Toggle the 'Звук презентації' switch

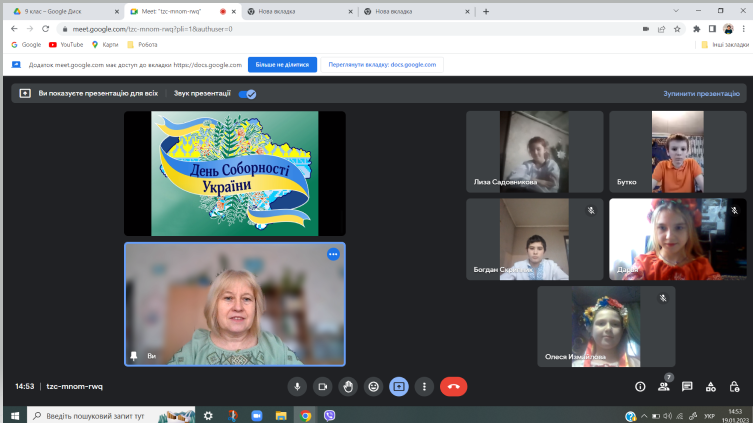tap(247, 94)
